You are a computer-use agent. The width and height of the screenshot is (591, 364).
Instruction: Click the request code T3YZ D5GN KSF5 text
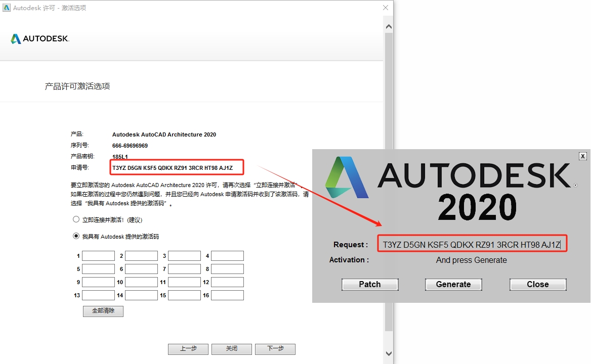coord(173,168)
